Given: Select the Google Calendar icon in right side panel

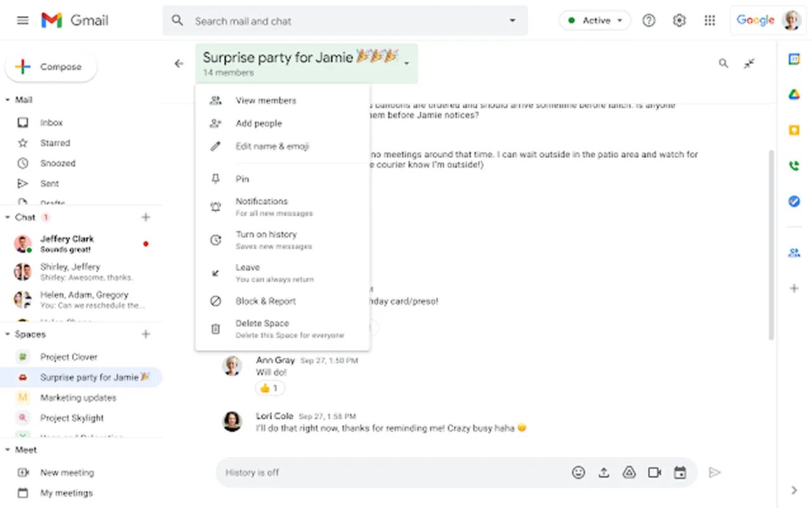Looking at the screenshot, I should [x=794, y=58].
